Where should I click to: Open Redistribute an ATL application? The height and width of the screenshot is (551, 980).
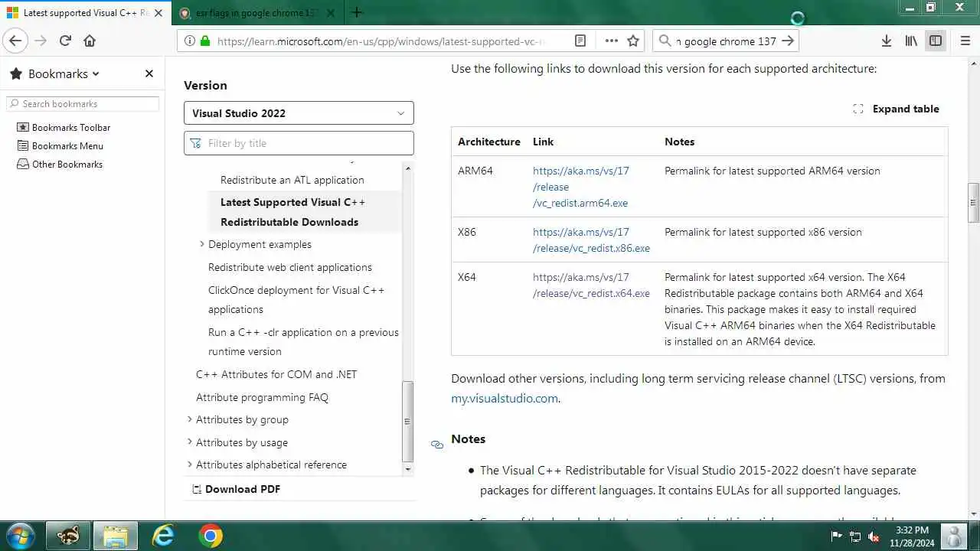pyautogui.click(x=292, y=180)
